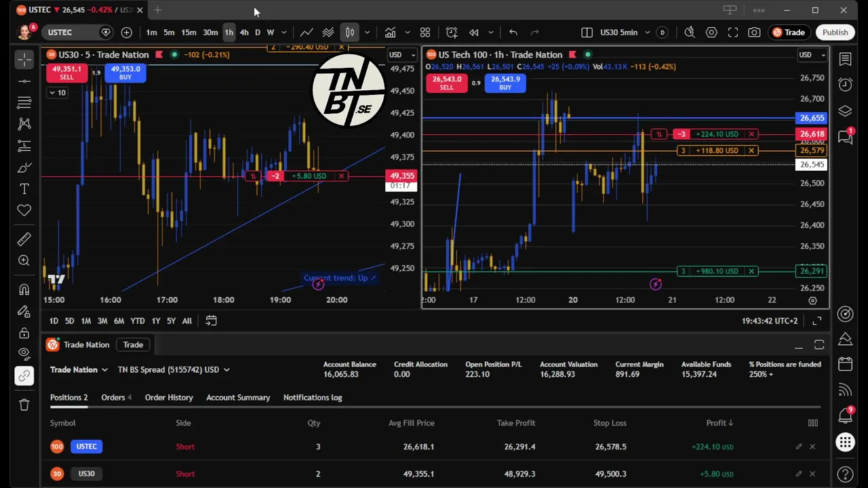
Task: Select the 4h timeframe
Action: click(x=244, y=33)
